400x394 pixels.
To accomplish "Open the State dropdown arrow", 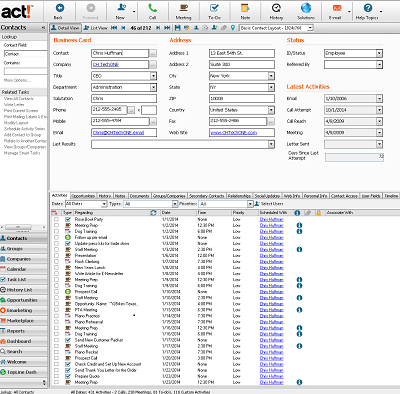I will [271, 87].
